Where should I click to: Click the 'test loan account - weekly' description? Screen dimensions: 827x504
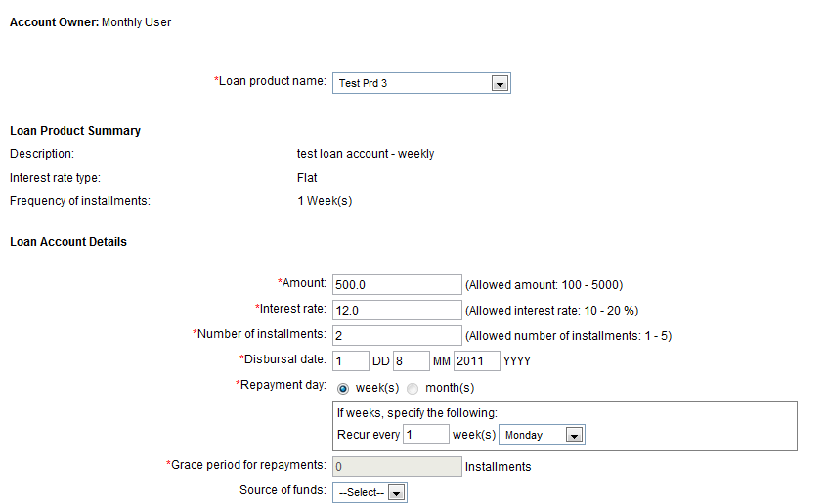[x=366, y=154]
